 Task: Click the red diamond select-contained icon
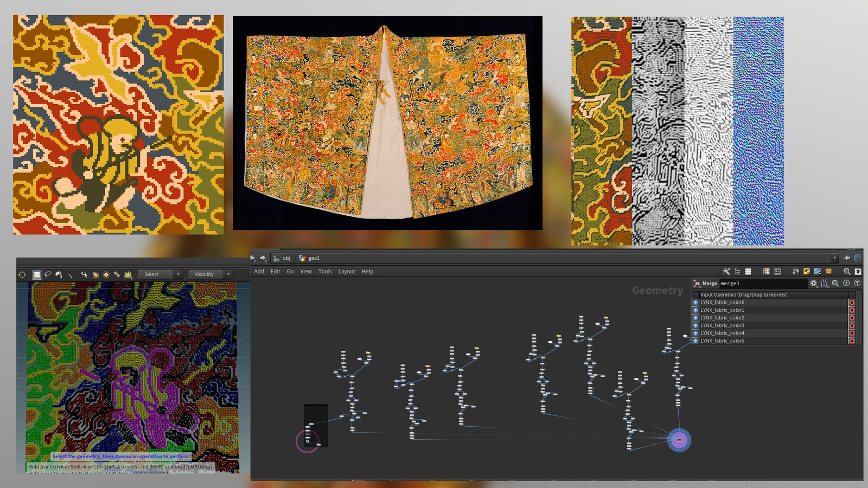pos(95,274)
